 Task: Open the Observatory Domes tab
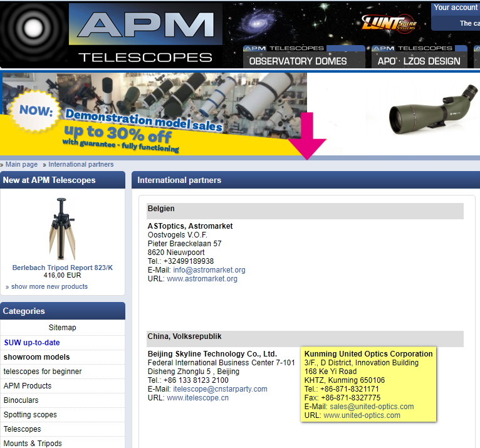click(304, 57)
